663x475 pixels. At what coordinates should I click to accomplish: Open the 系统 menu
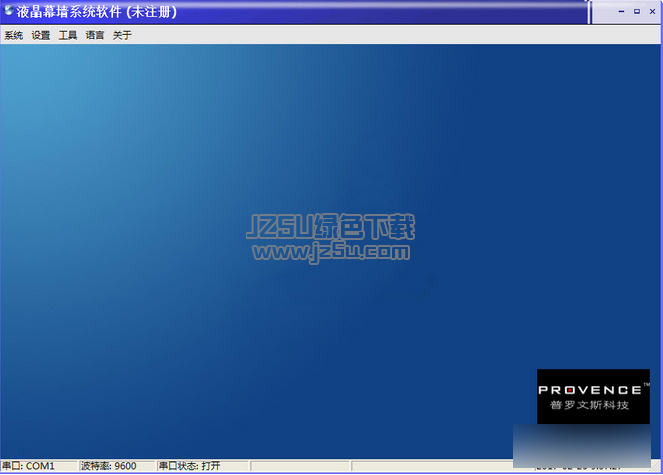[x=14, y=36]
